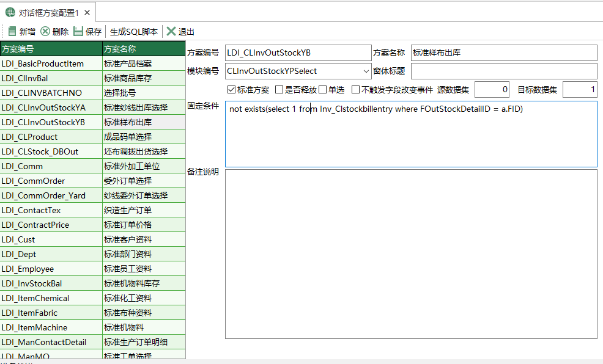Click the empty 窗体标题 input field
Screen dimensions: 603x364
pyautogui.click(x=504, y=71)
